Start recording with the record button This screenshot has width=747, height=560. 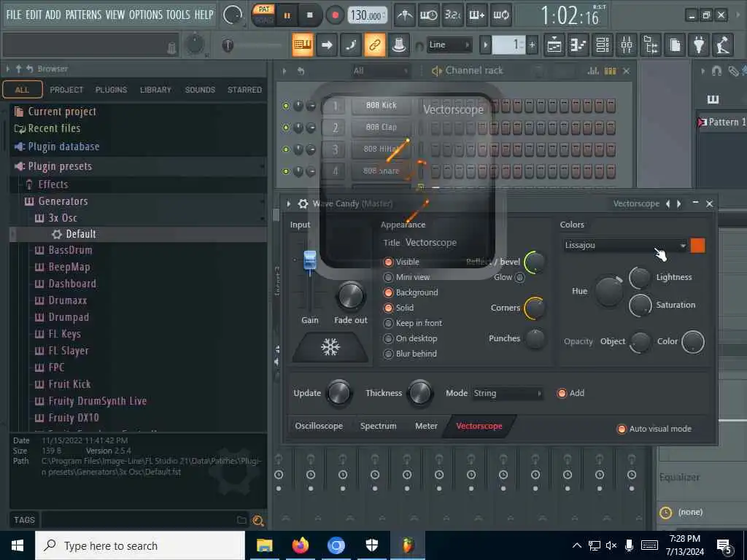335,15
